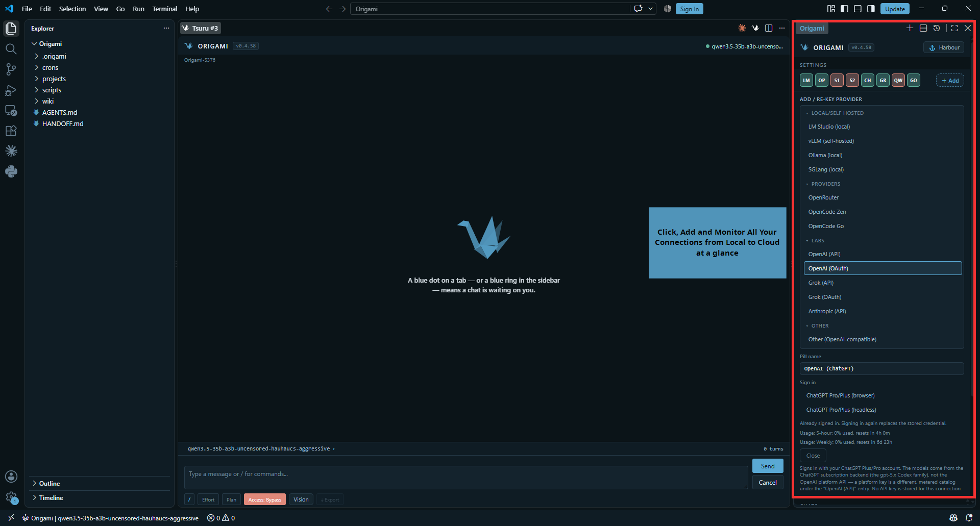This screenshot has height=526, width=980.
Task: Split the editor right
Action: (769, 28)
